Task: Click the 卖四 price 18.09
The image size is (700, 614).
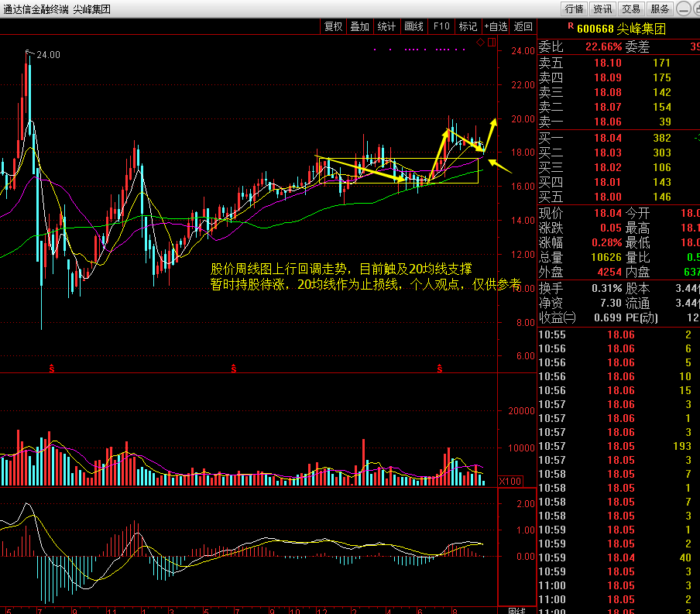Action: 608,77
